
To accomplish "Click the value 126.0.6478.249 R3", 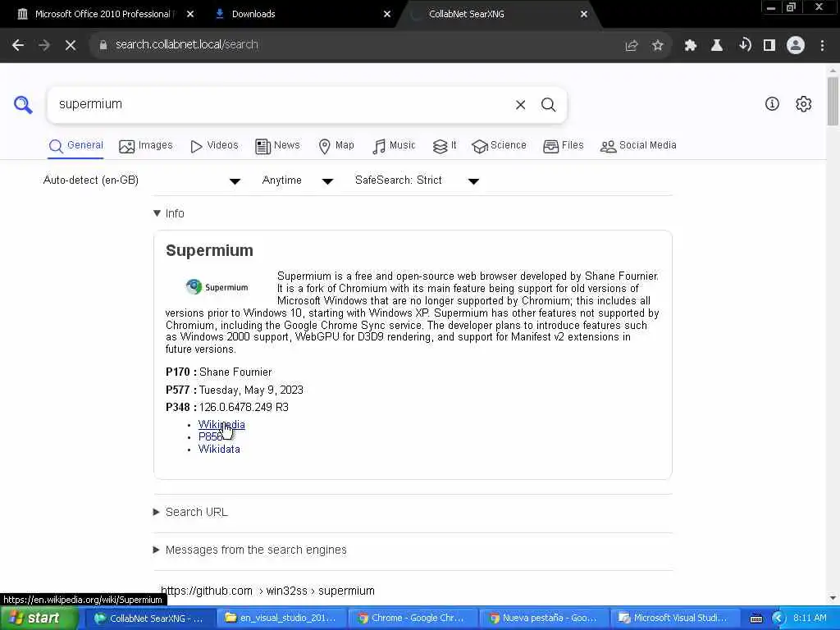I will click(x=244, y=407).
